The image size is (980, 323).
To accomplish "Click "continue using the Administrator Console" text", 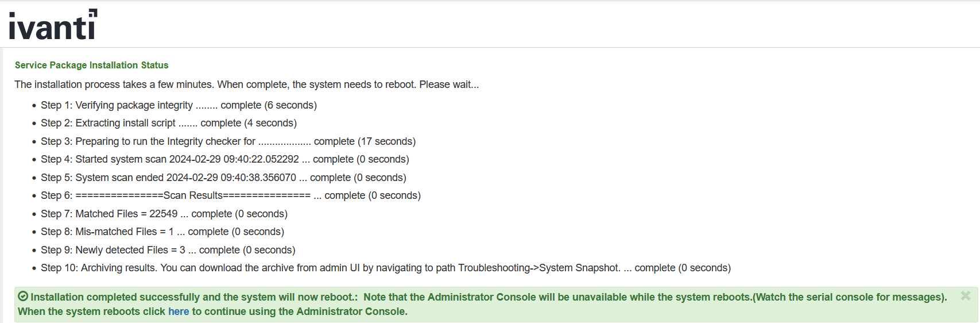I will 299,312.
